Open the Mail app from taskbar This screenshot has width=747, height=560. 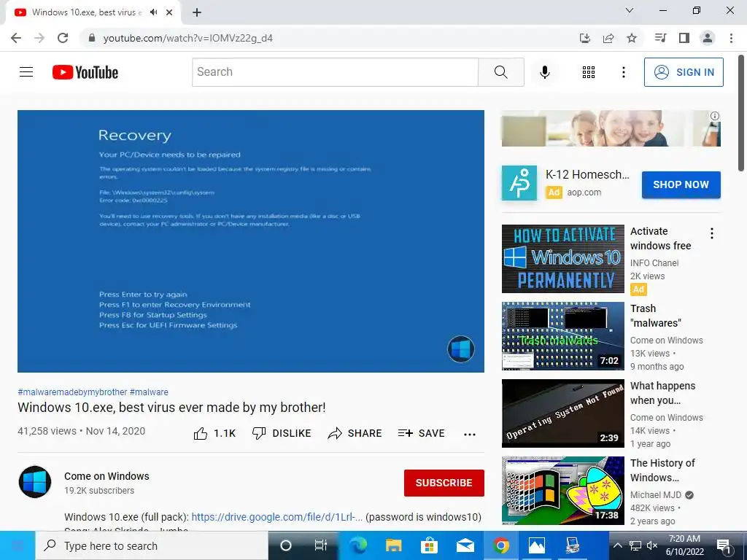(465, 545)
